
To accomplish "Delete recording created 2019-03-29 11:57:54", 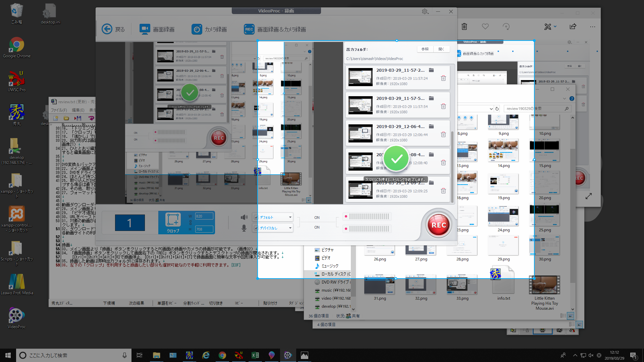I will [x=443, y=106].
